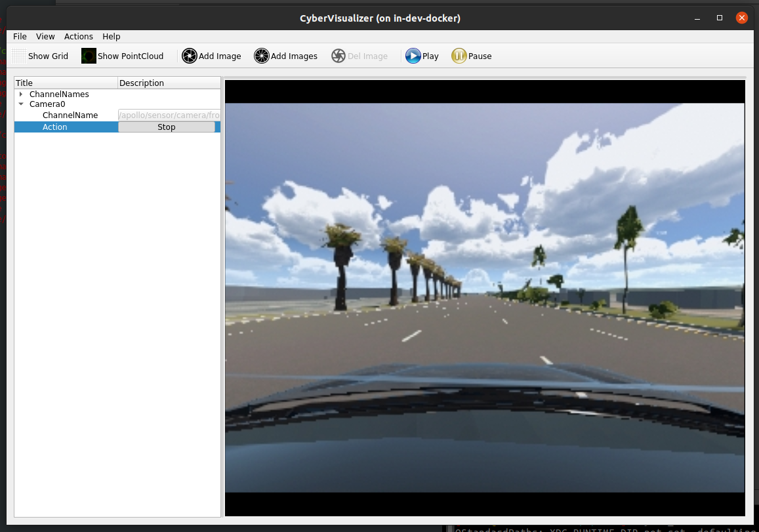This screenshot has width=759, height=532.
Task: Open the ChannelName camera channel combo box
Action: (x=169, y=115)
